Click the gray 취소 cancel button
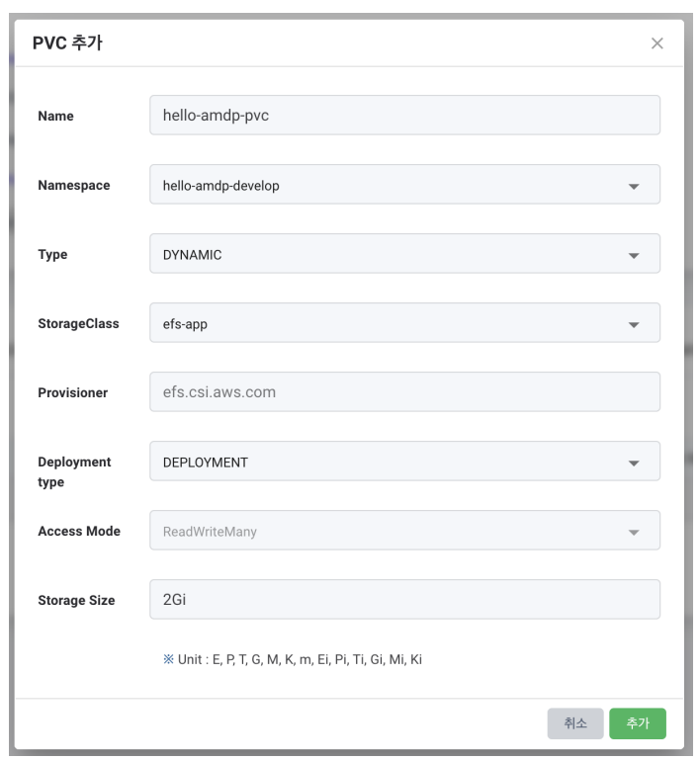700x760 pixels. tap(575, 723)
